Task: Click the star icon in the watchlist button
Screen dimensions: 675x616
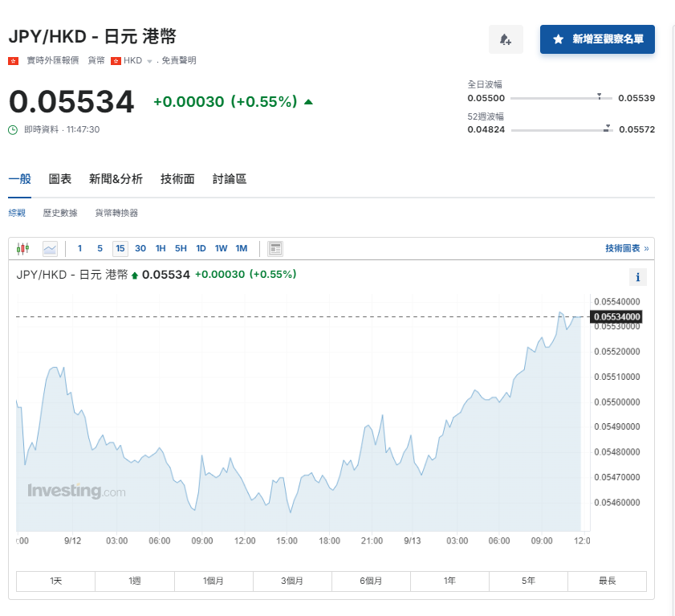Action: tap(555, 39)
